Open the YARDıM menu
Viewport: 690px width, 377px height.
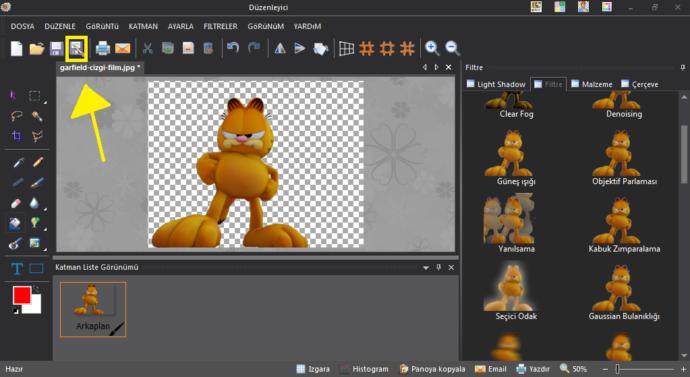(307, 26)
